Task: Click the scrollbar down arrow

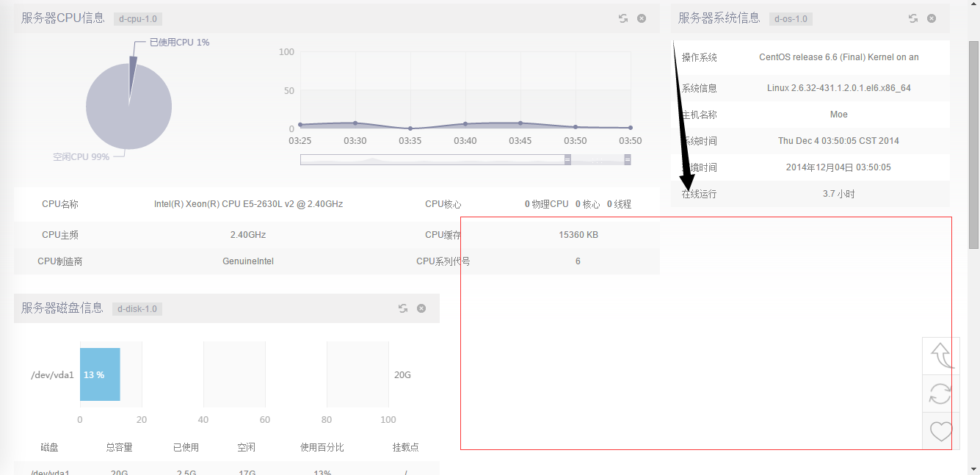Action: pyautogui.click(x=973, y=468)
